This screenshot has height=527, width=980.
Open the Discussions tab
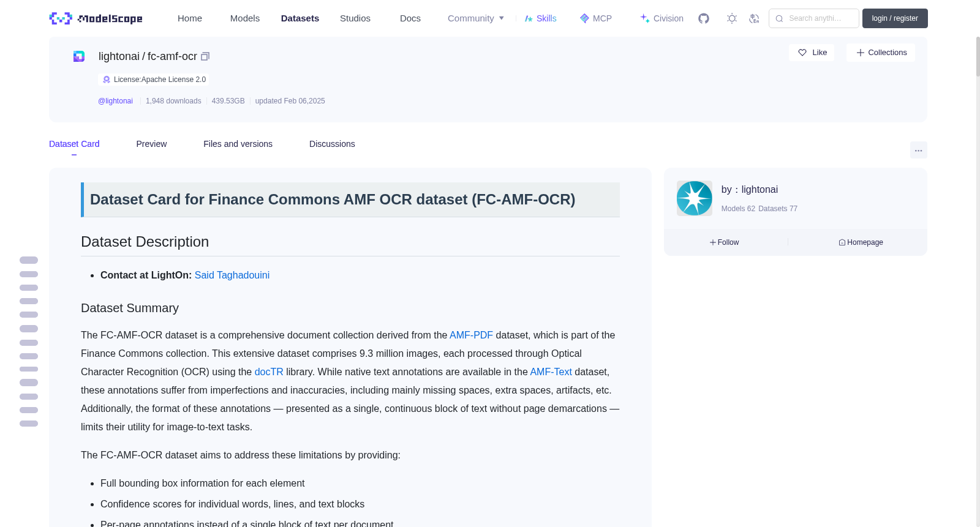point(332,144)
